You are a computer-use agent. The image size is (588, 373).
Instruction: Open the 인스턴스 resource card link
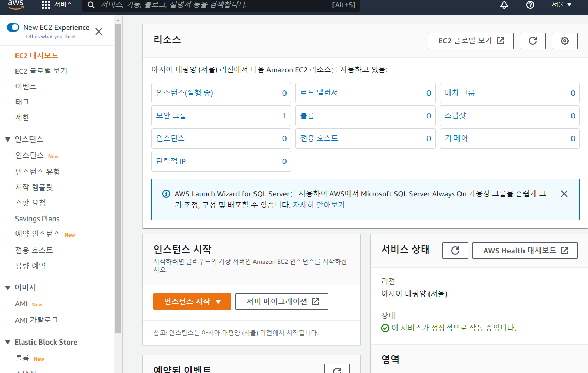pos(171,138)
